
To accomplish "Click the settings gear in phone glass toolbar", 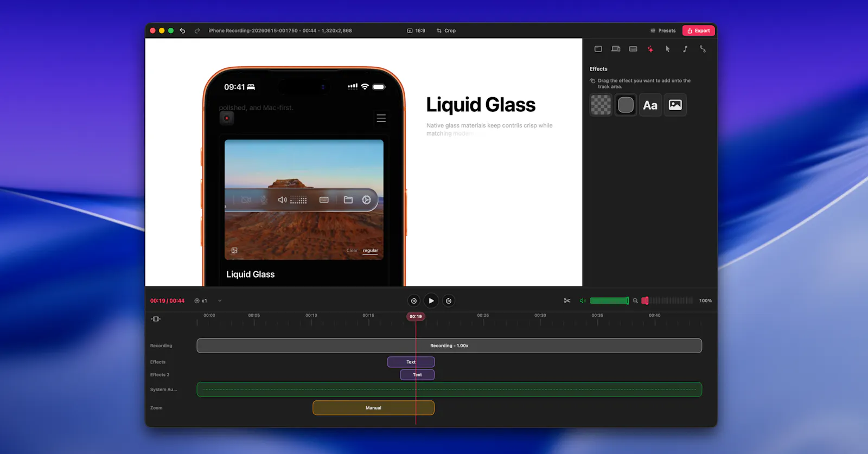I will click(367, 200).
